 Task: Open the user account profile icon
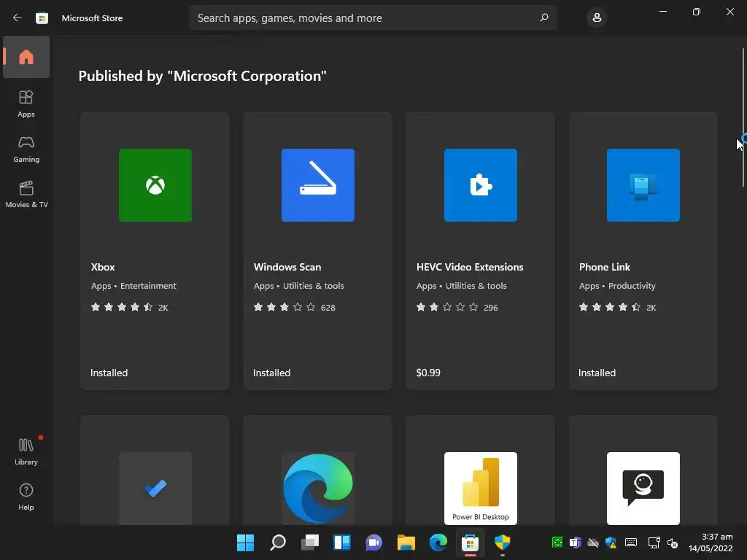point(597,17)
